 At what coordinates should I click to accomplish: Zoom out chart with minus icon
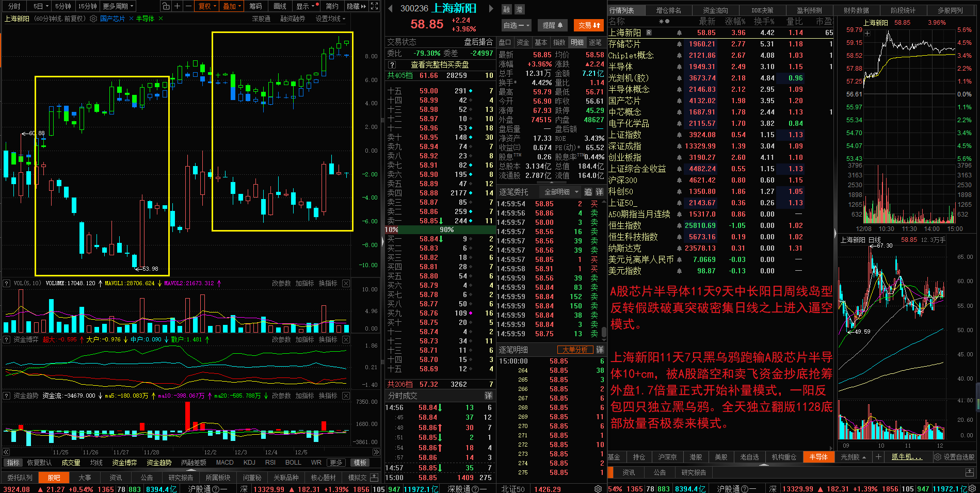click(x=188, y=6)
